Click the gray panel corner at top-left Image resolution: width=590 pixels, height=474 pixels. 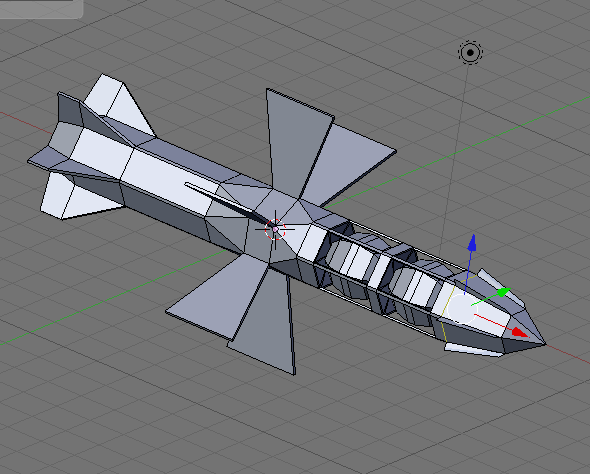click(x=41, y=9)
